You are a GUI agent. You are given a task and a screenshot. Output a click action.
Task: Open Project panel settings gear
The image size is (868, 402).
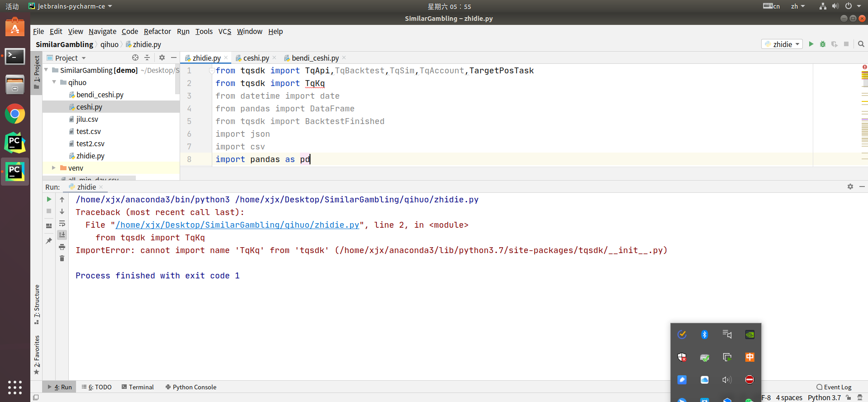[x=162, y=57]
